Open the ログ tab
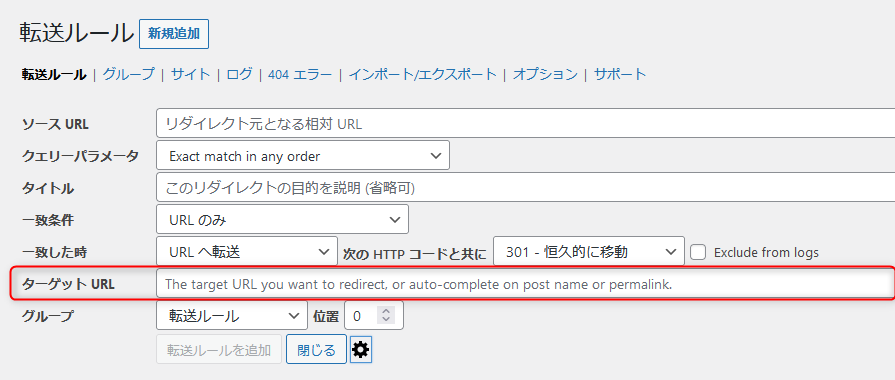Viewport: 895px width, 380px height. 239,74
